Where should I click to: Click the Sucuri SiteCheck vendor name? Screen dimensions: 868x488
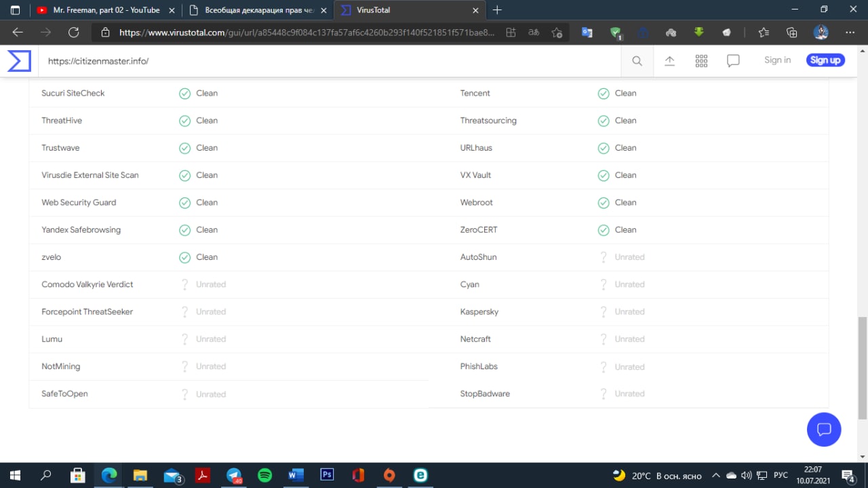click(73, 93)
